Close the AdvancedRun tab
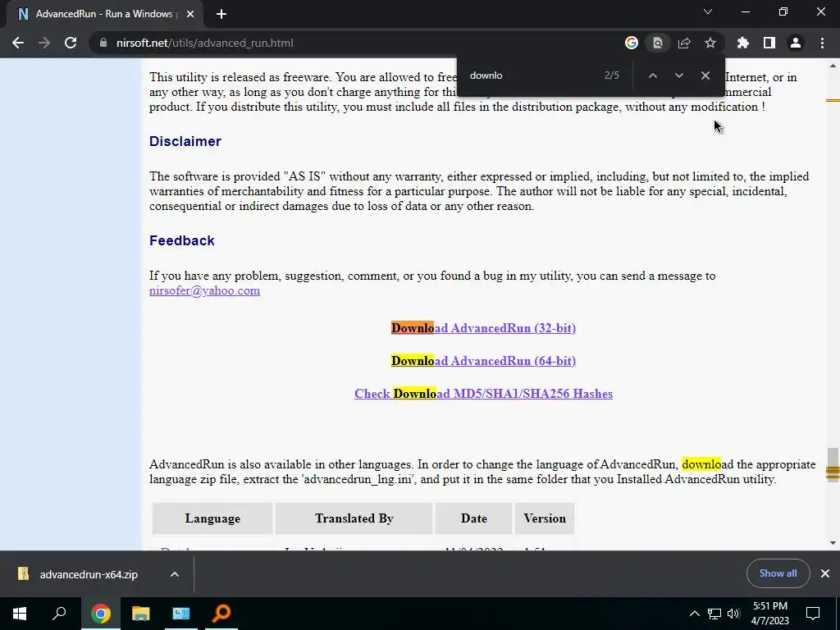 point(190,14)
